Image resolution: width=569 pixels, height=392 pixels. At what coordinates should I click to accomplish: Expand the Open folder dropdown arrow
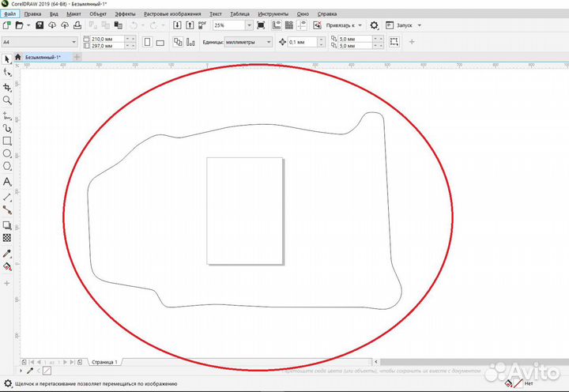(x=28, y=25)
